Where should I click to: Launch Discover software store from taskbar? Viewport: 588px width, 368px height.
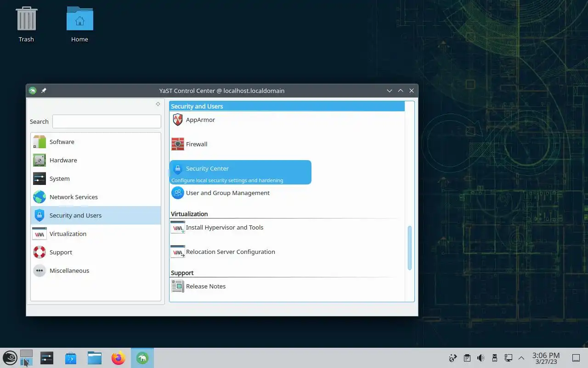[x=71, y=358]
